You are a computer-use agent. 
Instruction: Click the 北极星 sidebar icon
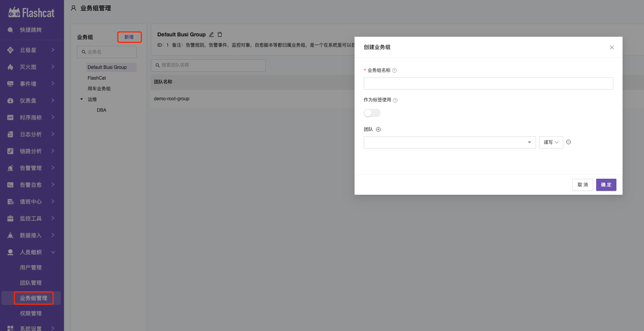(10, 50)
